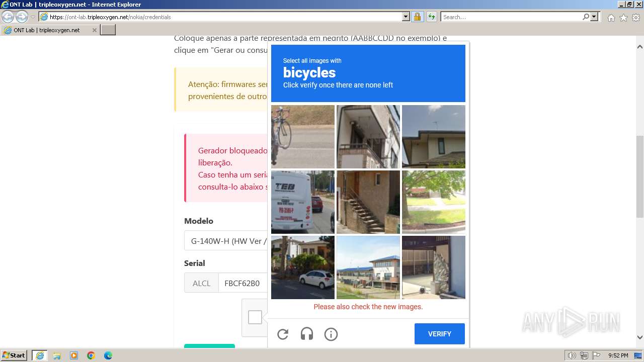The height and width of the screenshot is (362, 644).
Task: Click the VERIFY button
Action: 440,334
